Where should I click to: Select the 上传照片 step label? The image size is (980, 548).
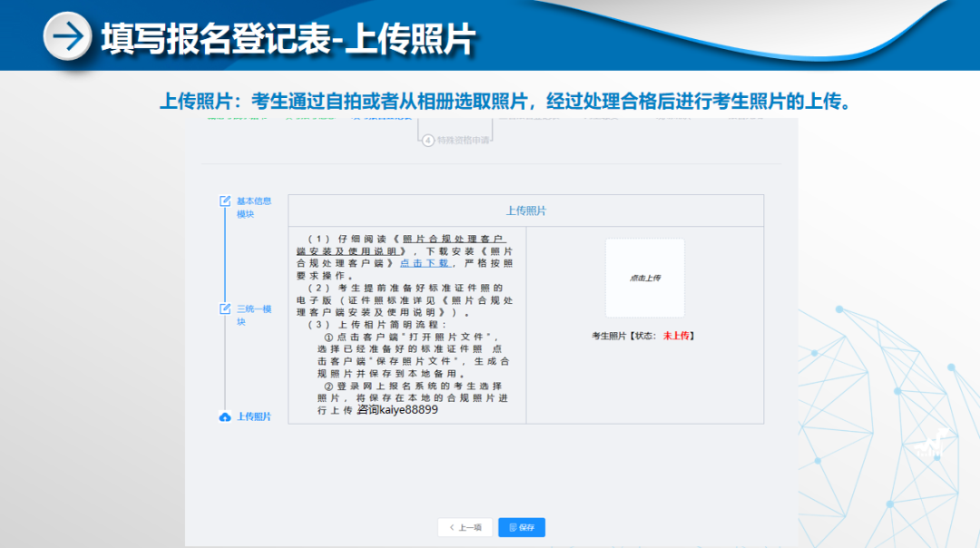pos(254,416)
